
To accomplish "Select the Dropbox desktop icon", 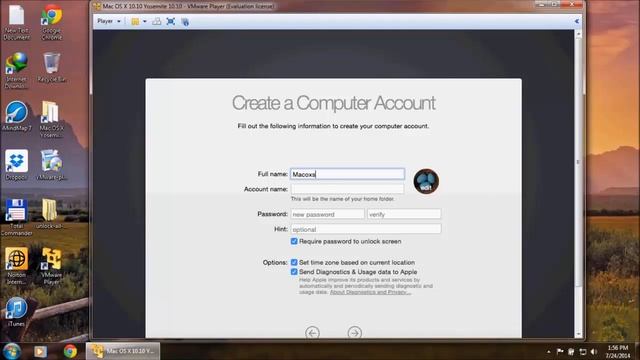I will coord(16,165).
